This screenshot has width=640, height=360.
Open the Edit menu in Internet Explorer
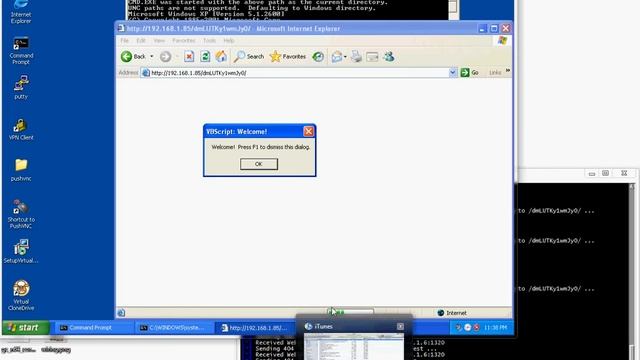click(x=141, y=40)
